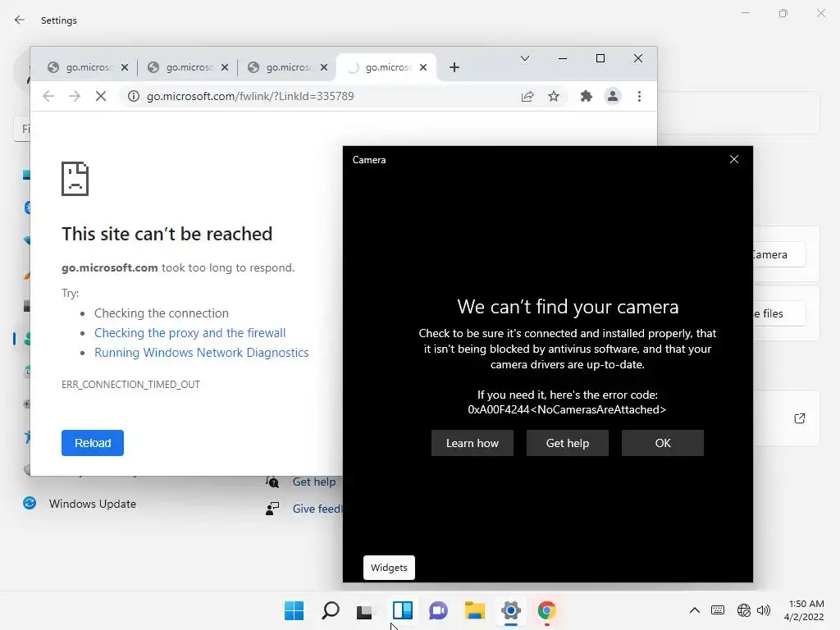Open Settings app from taskbar
This screenshot has height=630, width=840.
pyautogui.click(x=511, y=610)
